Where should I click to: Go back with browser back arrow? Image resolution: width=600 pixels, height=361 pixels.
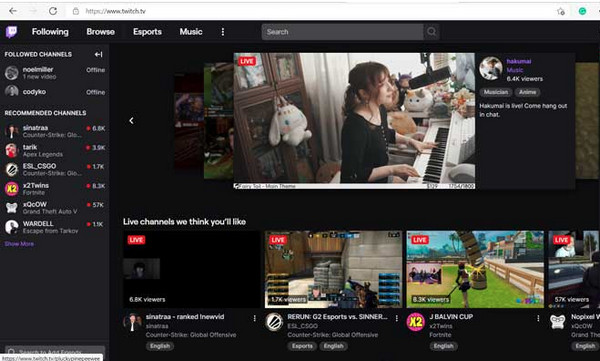13,11
